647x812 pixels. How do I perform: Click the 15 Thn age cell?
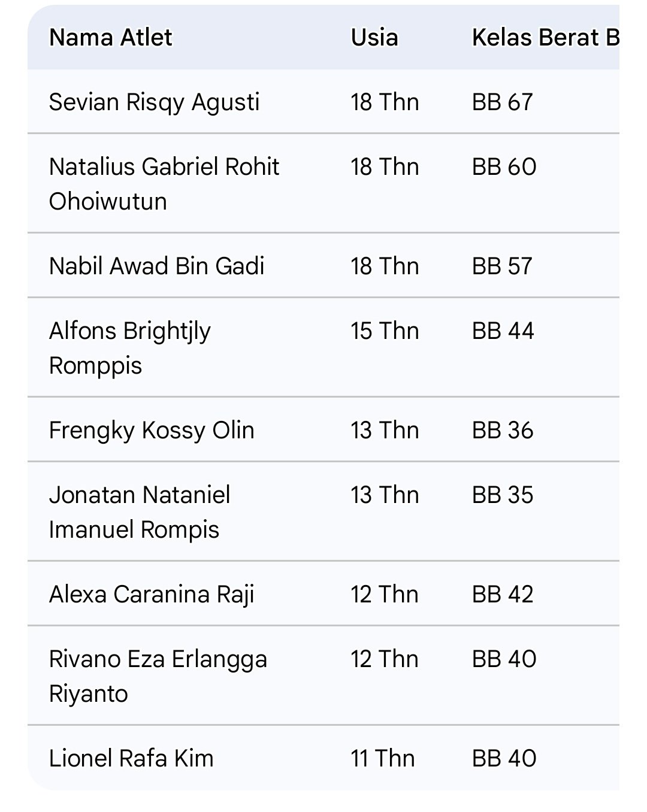click(385, 331)
